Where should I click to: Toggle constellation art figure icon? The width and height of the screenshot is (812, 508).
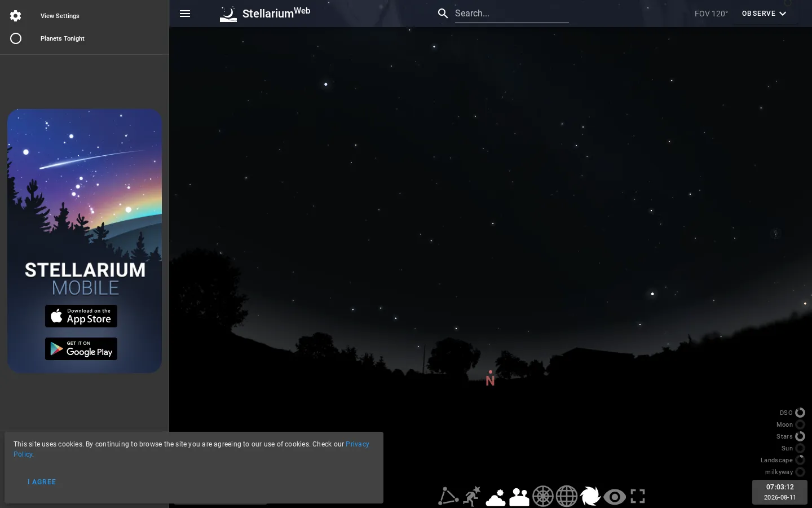472,496
